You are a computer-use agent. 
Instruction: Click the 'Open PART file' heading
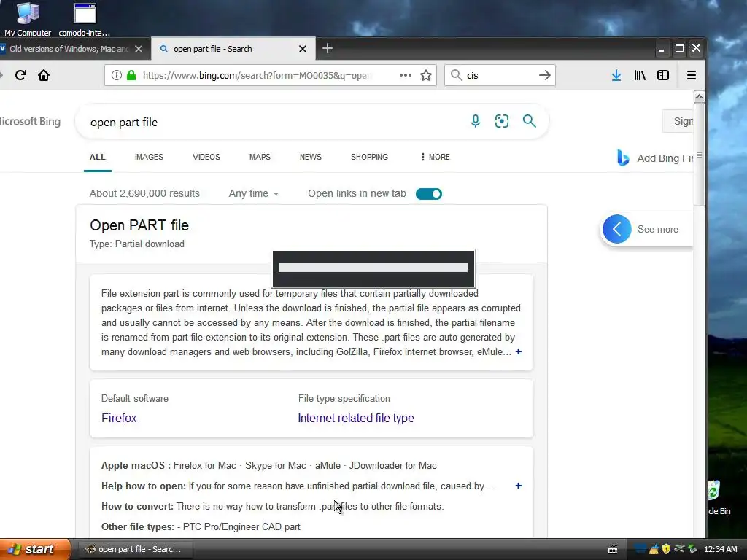139,225
